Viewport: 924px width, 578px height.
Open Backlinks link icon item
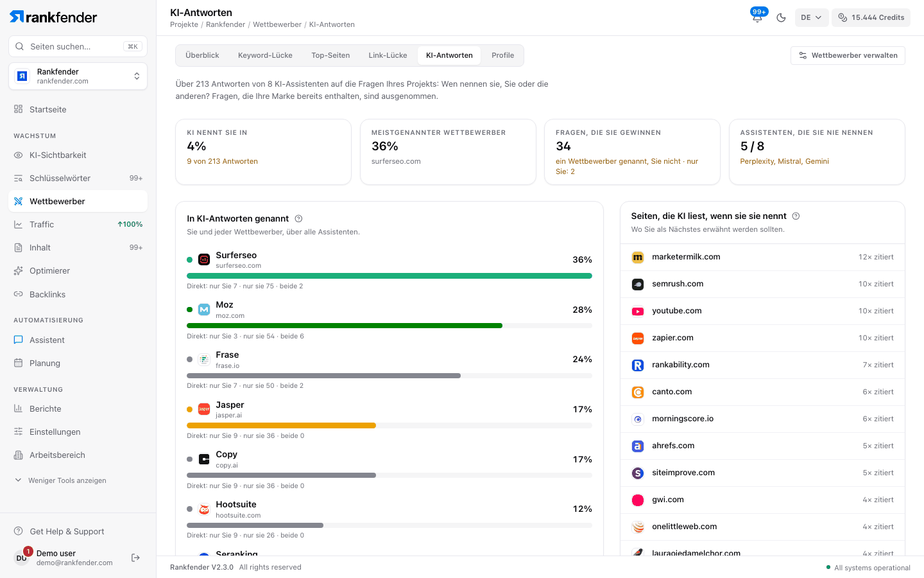[x=78, y=294]
